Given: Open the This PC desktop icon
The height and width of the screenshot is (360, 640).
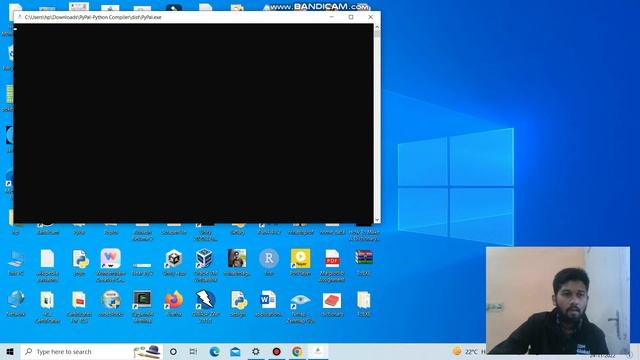Looking at the screenshot, I should point(16,259).
